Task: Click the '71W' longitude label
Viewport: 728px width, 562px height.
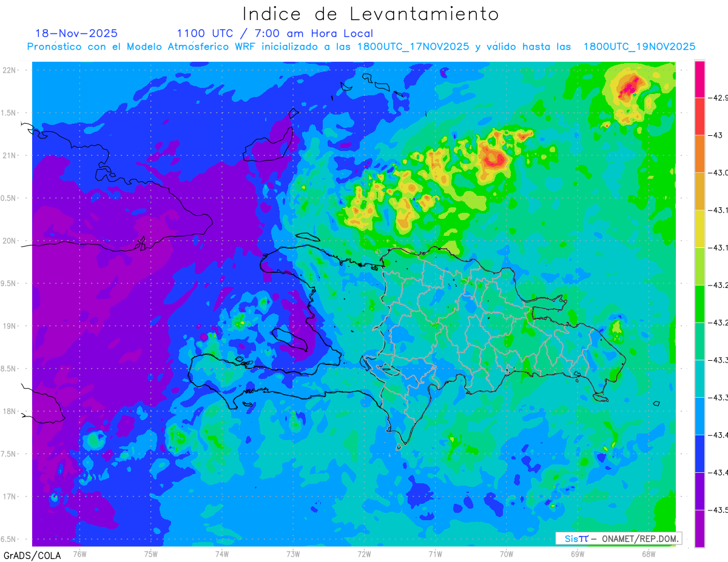Action: (435, 553)
